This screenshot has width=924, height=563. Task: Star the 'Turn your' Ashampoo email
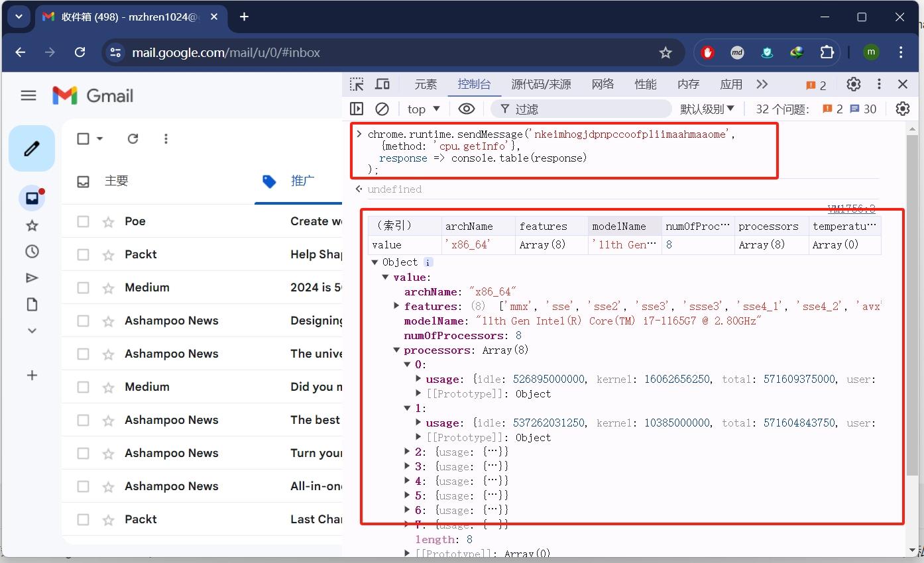tap(108, 453)
